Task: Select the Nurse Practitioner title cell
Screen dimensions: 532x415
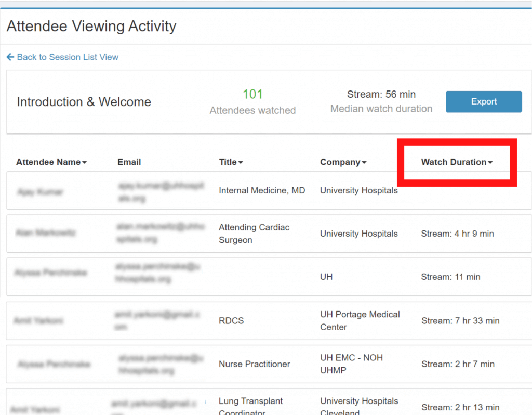Action: click(x=254, y=364)
